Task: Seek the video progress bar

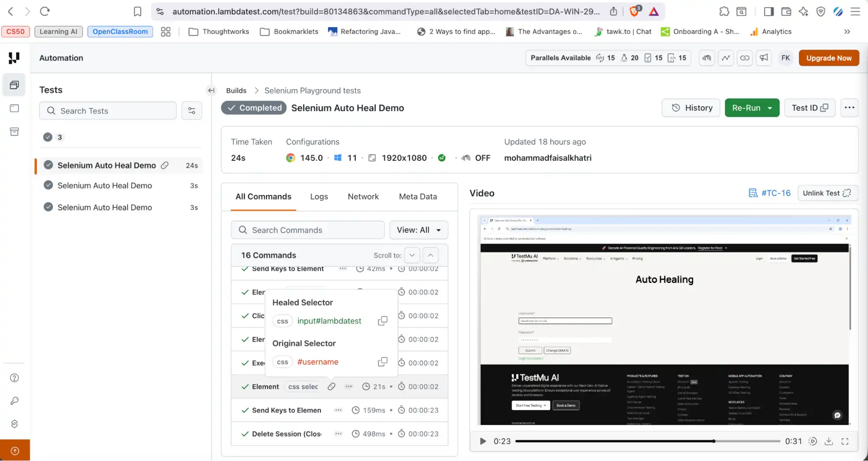Action: tap(647, 441)
